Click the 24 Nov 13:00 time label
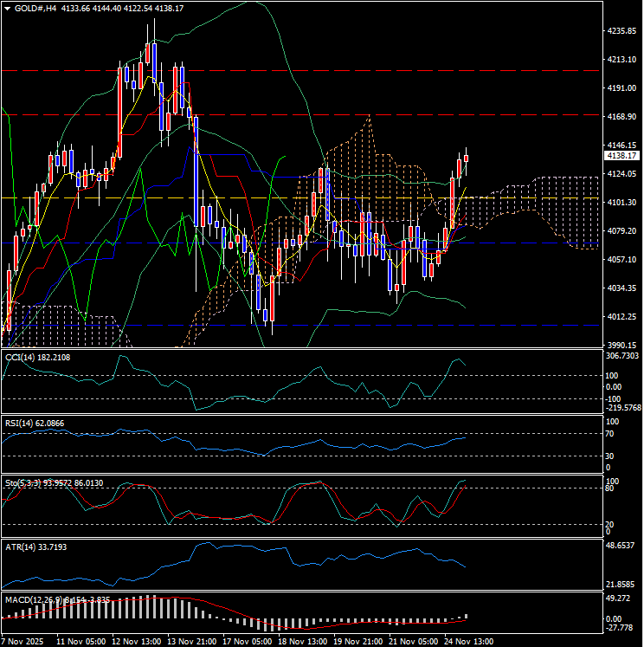 [465, 641]
